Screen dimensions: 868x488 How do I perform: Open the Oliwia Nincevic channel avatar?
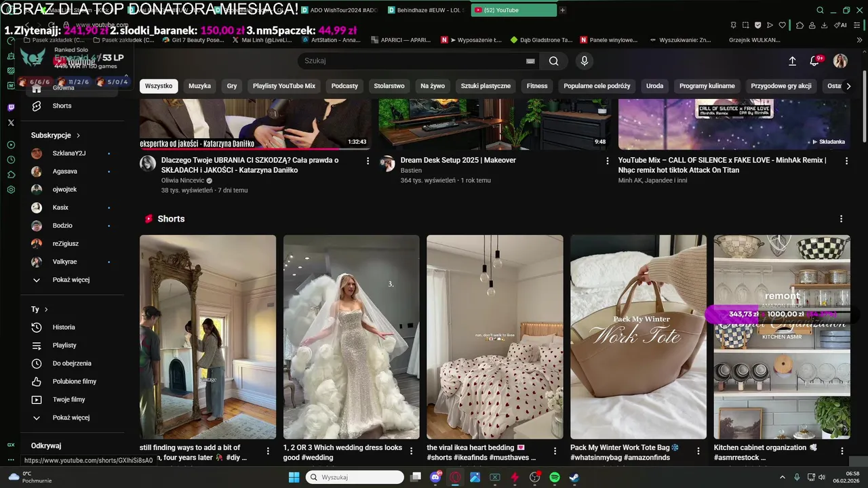click(148, 163)
